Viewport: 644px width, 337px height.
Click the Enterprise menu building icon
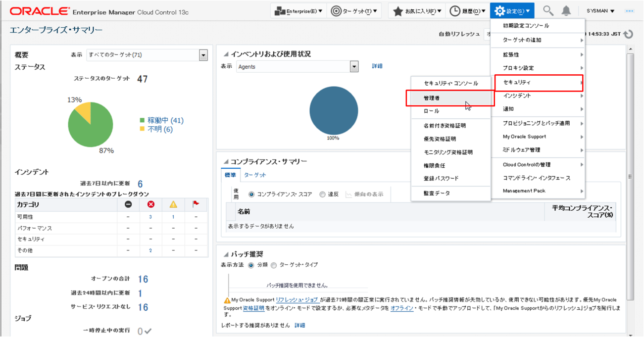click(x=280, y=11)
